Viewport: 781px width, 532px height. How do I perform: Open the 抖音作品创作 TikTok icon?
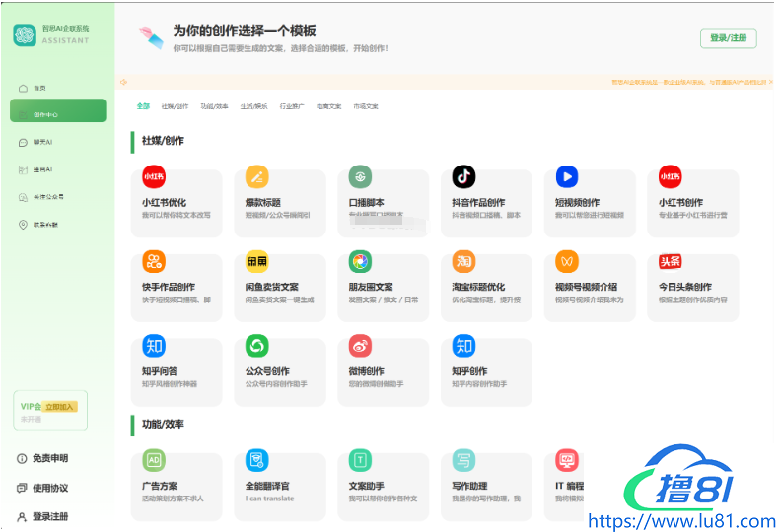pos(463,176)
